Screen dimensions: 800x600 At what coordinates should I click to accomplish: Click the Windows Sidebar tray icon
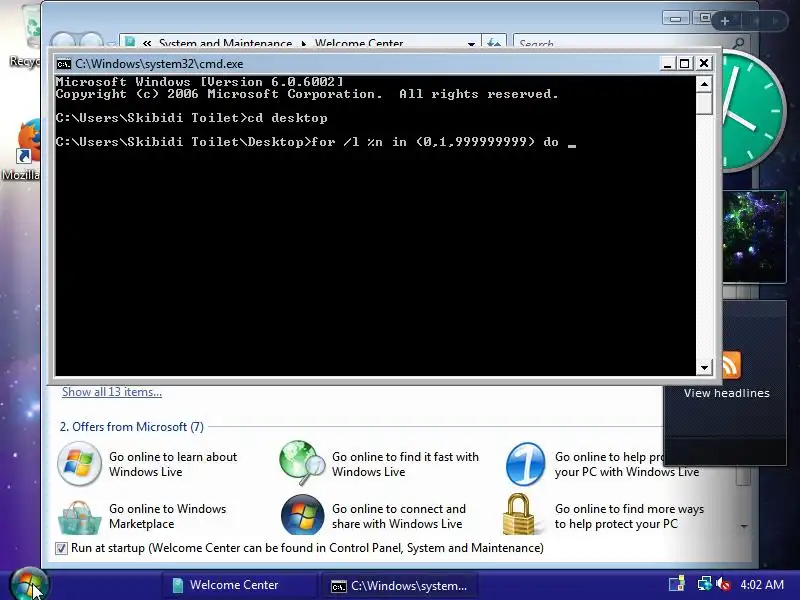coord(677,584)
